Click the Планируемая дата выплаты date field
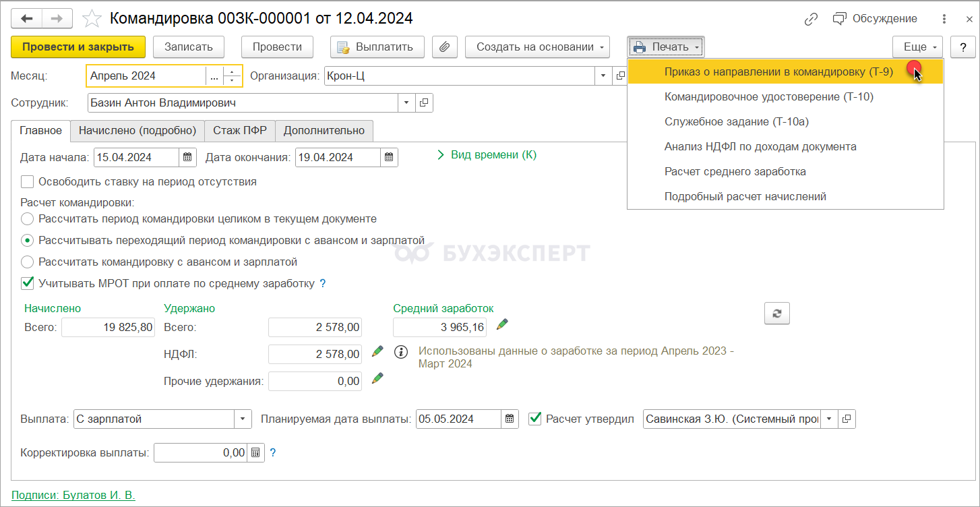The image size is (980, 507). [x=458, y=419]
